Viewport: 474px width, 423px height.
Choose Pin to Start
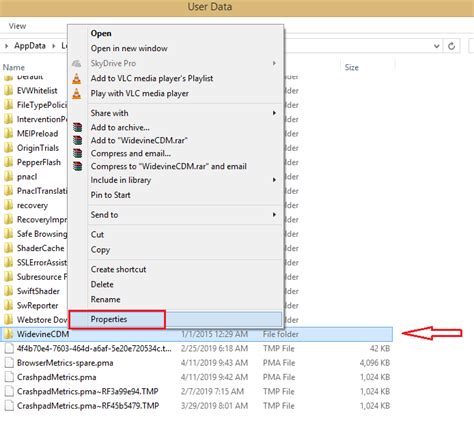111,195
